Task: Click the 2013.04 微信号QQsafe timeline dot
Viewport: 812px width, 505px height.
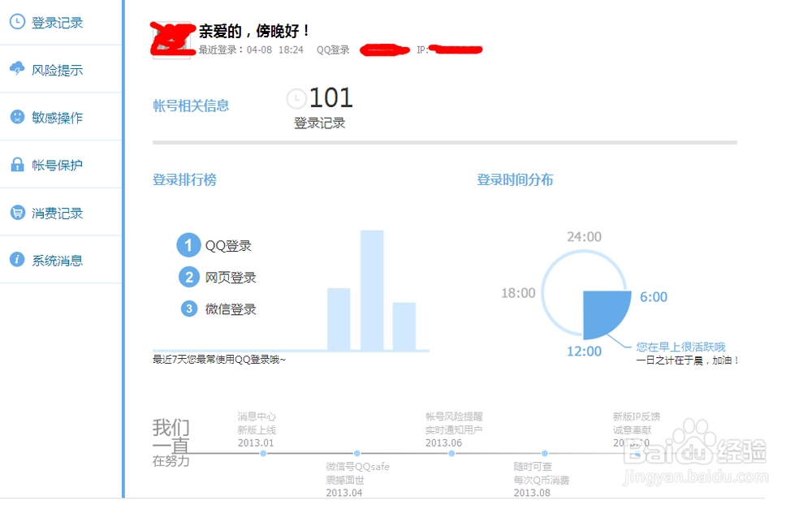Action: [x=356, y=453]
